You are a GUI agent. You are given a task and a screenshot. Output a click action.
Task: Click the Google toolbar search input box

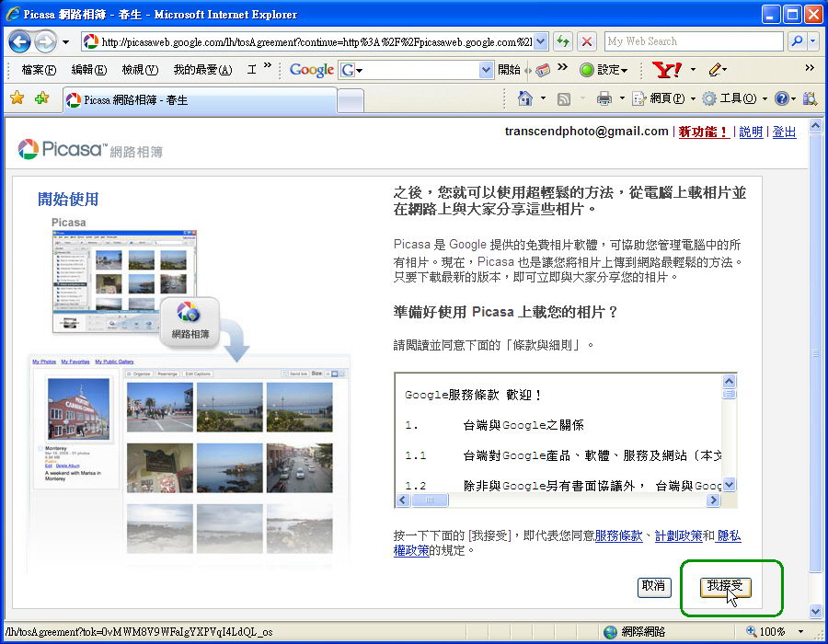tap(417, 70)
